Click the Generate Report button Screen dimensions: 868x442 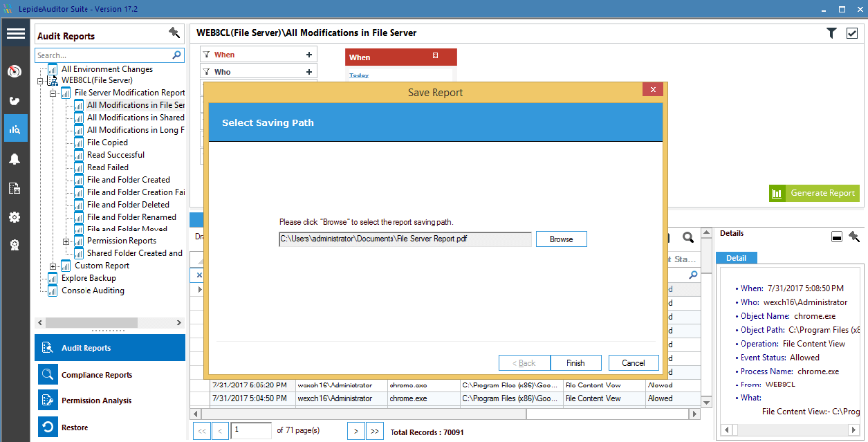[x=814, y=193]
